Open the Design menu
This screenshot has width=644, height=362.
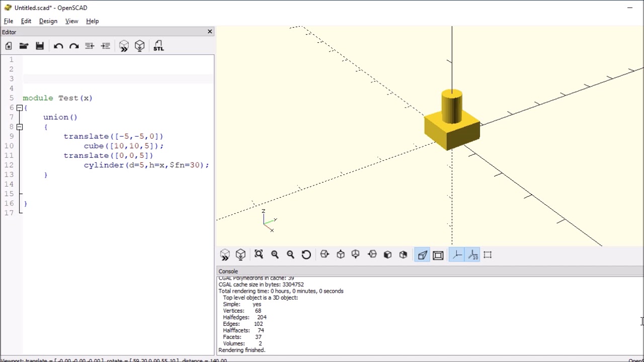[x=48, y=21]
